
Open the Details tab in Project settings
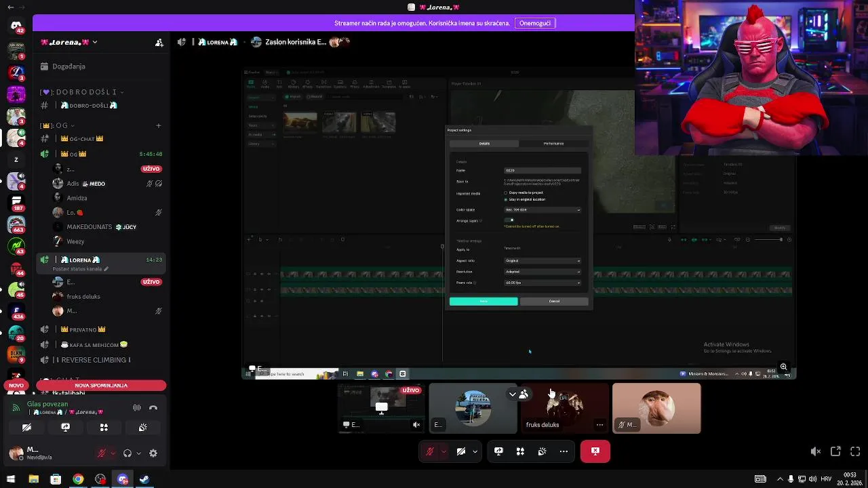coord(484,144)
